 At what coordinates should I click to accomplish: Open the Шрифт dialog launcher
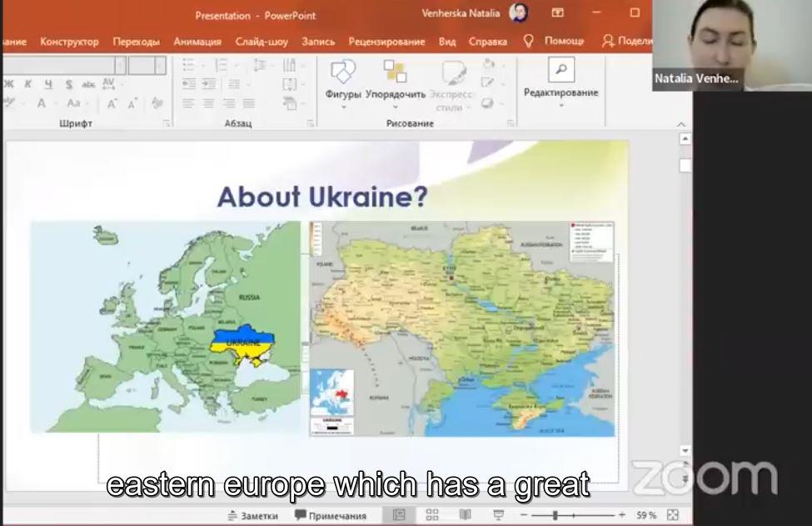tap(167, 123)
